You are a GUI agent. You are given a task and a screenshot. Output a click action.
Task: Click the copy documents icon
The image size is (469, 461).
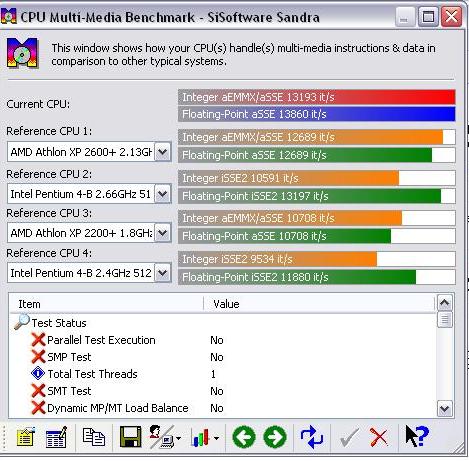pos(94,437)
